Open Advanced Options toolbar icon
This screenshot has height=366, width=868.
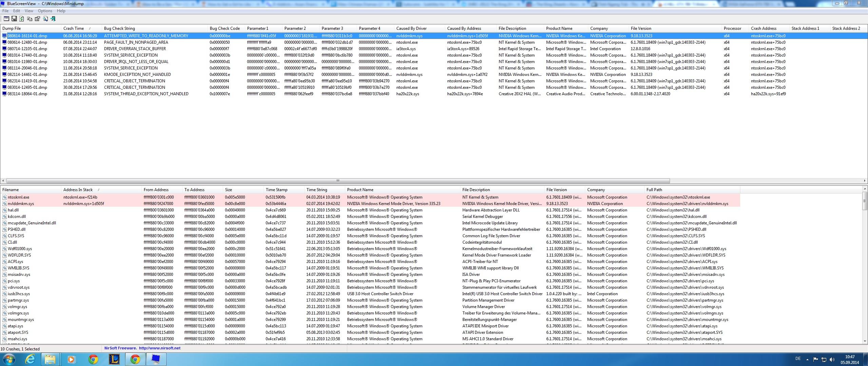(x=6, y=19)
